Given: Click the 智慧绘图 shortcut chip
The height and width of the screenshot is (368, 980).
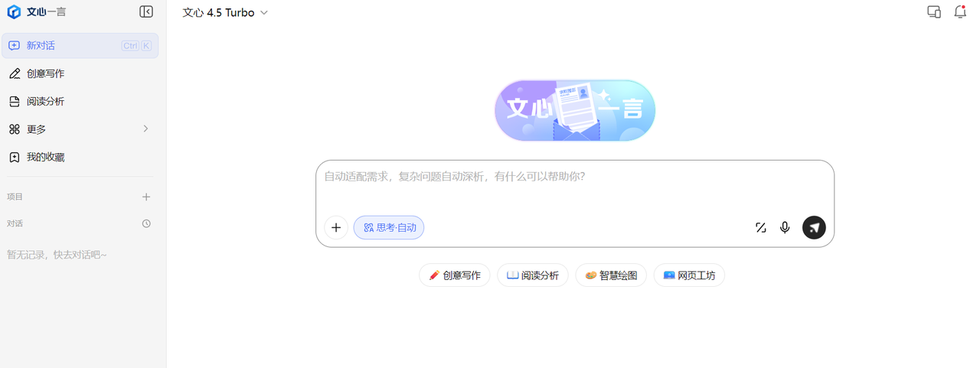Looking at the screenshot, I should (x=611, y=275).
